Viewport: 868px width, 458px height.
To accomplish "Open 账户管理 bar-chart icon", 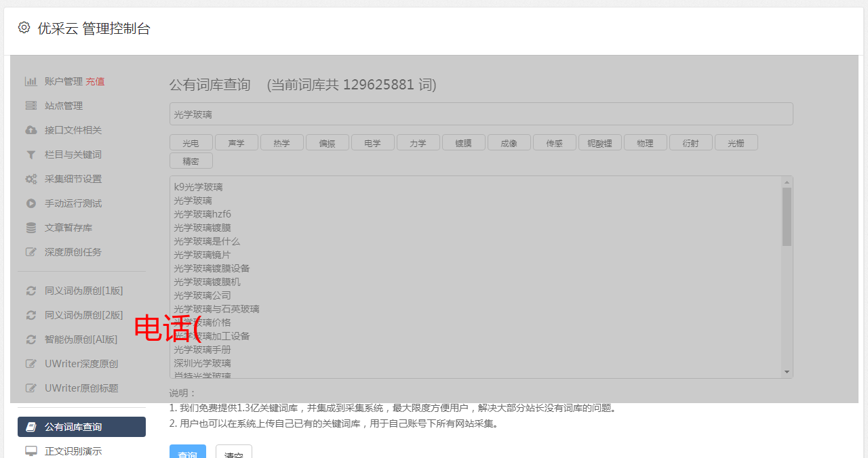I will (x=31, y=81).
